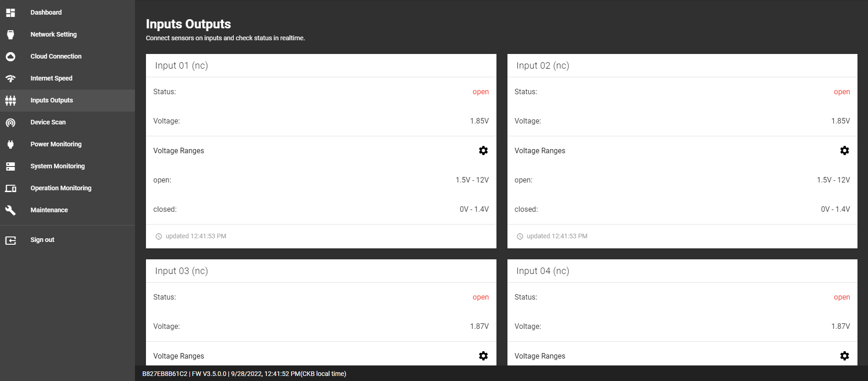Click Input 03 red open status value
Viewport: 868px width, 381px height.
point(480,297)
